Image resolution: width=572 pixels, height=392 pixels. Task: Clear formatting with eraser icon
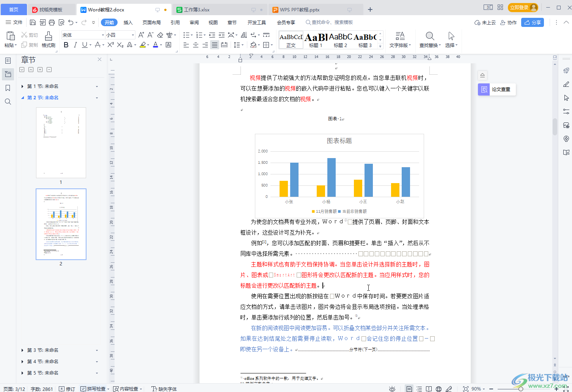[160, 35]
